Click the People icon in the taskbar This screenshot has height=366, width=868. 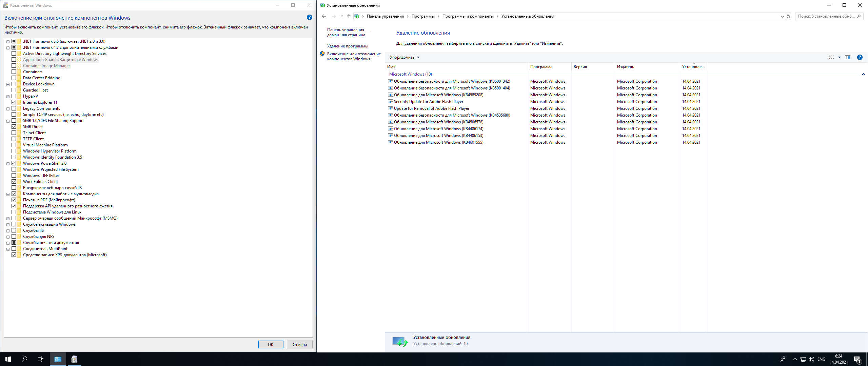click(x=783, y=359)
